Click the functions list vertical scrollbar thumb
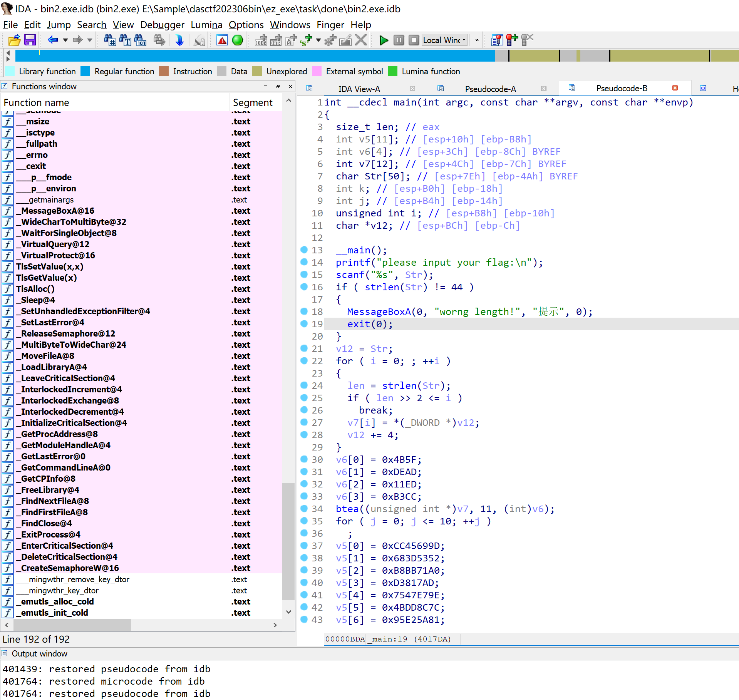Viewport: 739px width, 700px height. tap(288, 541)
